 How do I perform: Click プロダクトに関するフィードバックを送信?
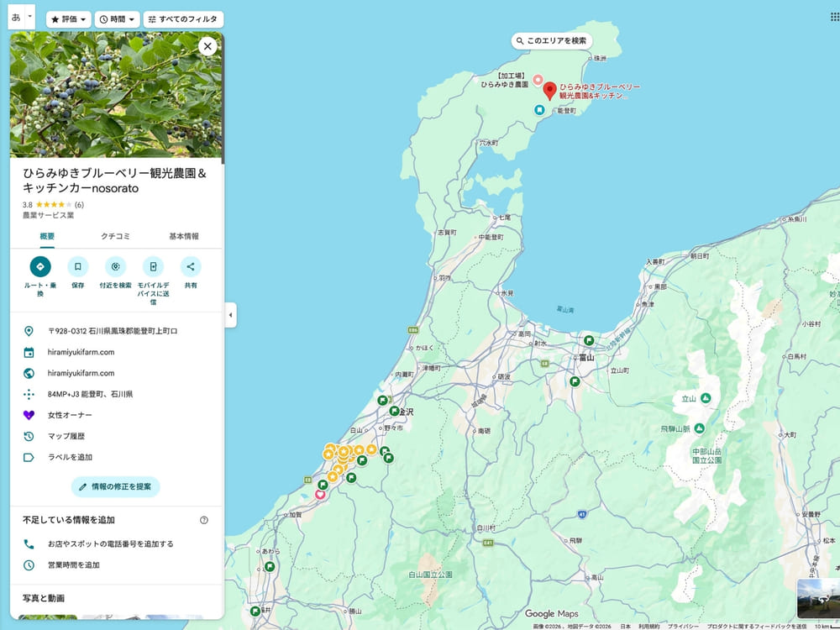tap(757, 627)
